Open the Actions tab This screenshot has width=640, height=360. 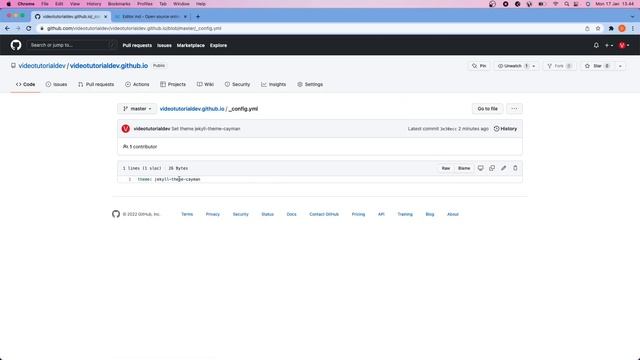point(137,84)
